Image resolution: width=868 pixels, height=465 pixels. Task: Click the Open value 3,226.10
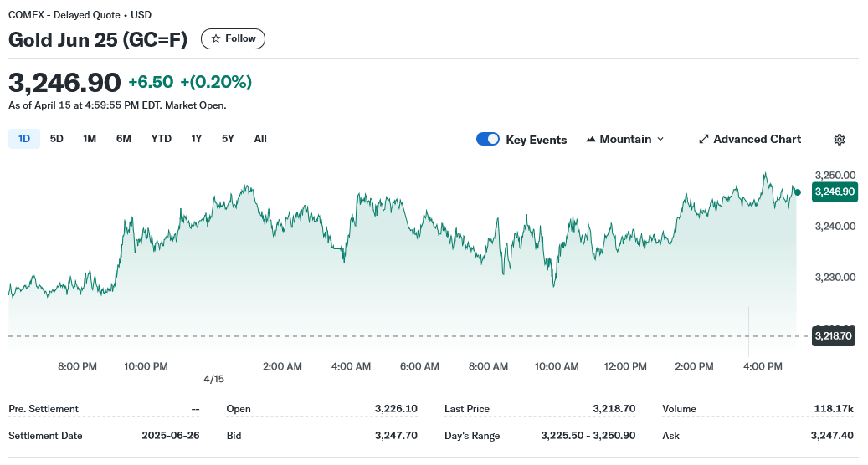point(396,409)
